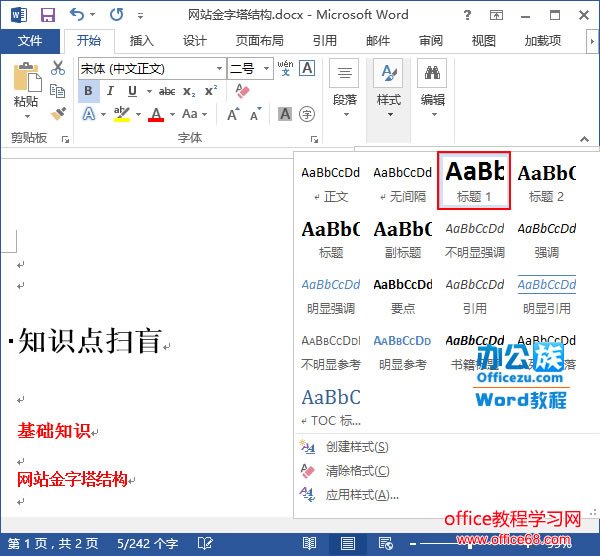600x556 pixels.
Task: Open the font name dropdown 宋体
Action: [x=220, y=68]
